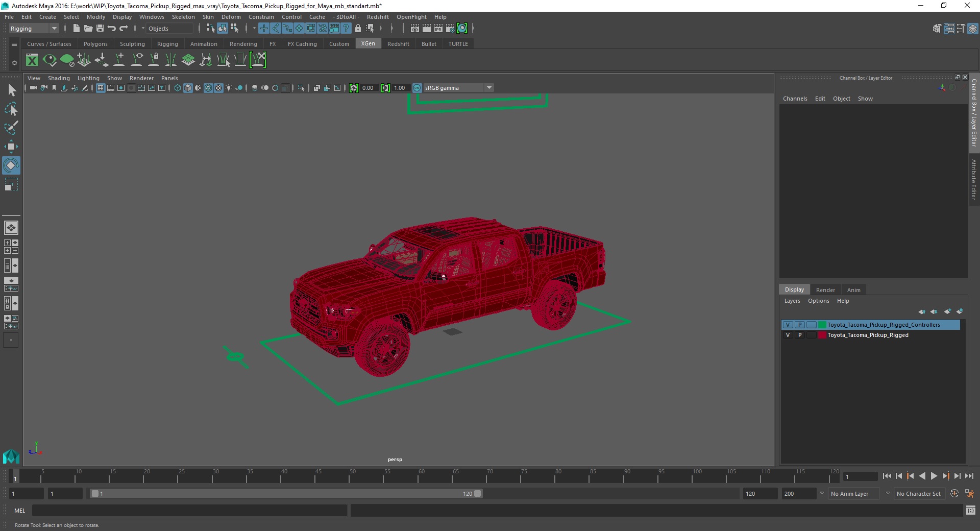980x531 pixels.
Task: Open the Skeleton menu
Action: tap(183, 17)
